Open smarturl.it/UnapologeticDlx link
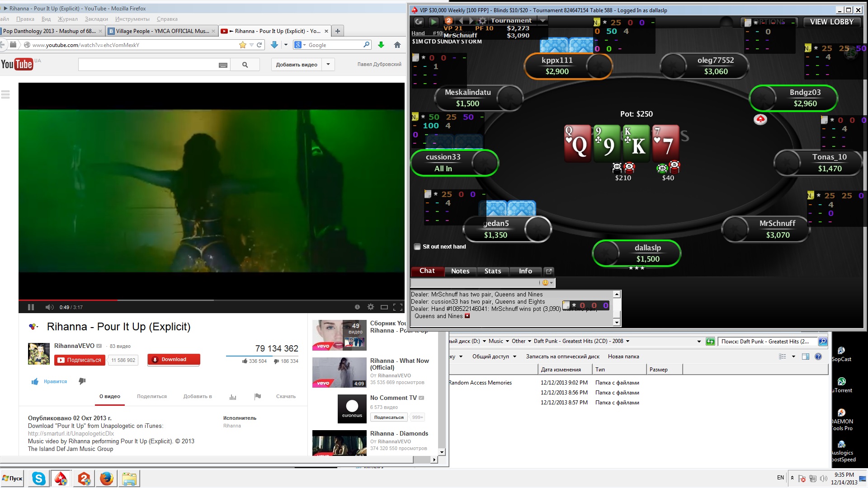Viewport: 868px width, 488px height. coord(71,434)
